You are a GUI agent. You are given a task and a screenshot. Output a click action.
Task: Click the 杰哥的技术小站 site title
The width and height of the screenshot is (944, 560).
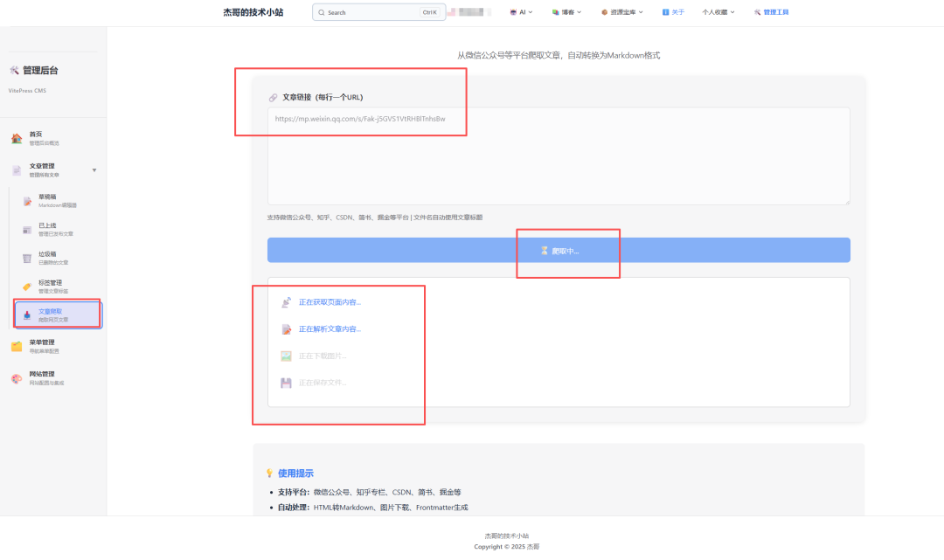pos(253,12)
